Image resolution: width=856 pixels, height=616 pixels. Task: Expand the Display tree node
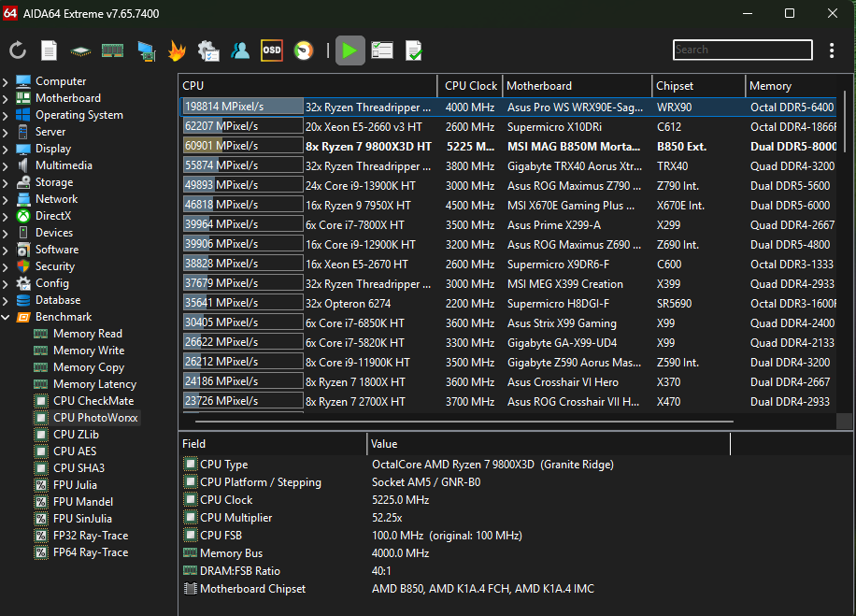click(x=6, y=150)
